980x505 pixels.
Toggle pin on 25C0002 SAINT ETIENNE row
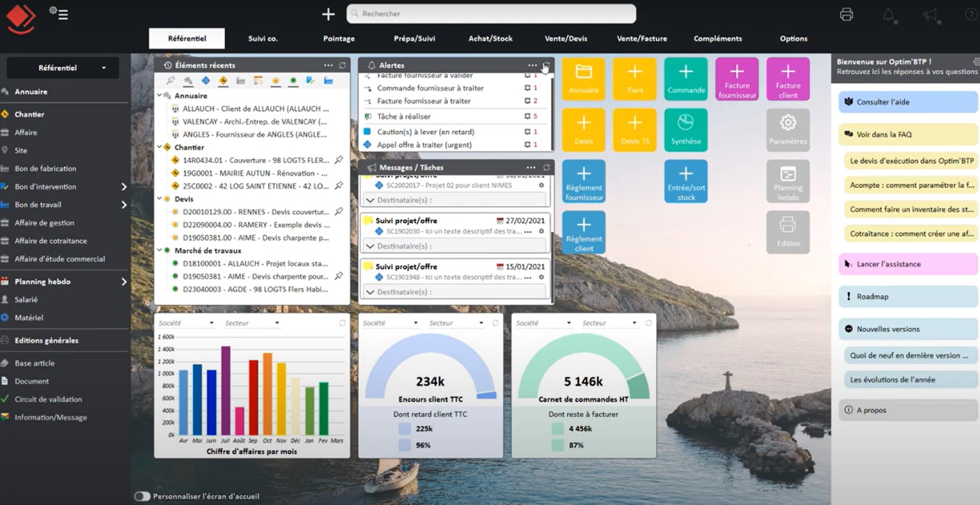[x=338, y=186]
